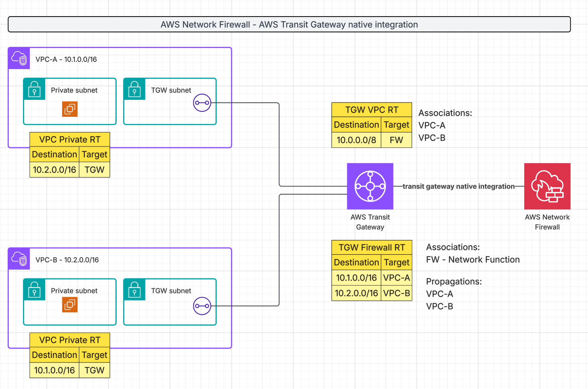Select VPC-B private subnet lock icon
This screenshot has width=588, height=389.
click(x=34, y=290)
